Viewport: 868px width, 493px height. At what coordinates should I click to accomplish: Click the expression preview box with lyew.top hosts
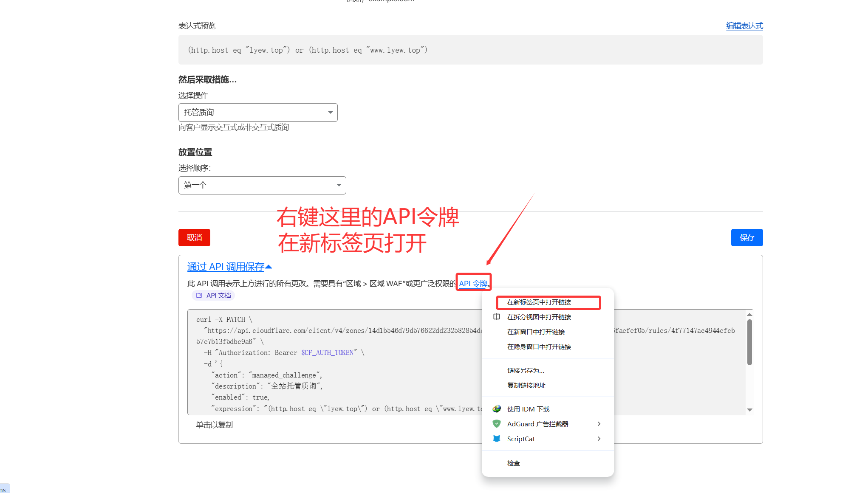coord(470,50)
